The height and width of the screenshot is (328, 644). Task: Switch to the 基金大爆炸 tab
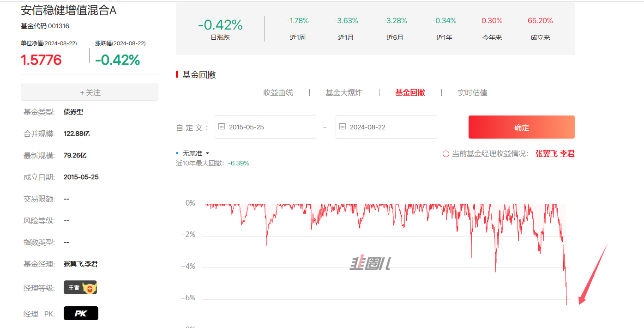point(344,92)
